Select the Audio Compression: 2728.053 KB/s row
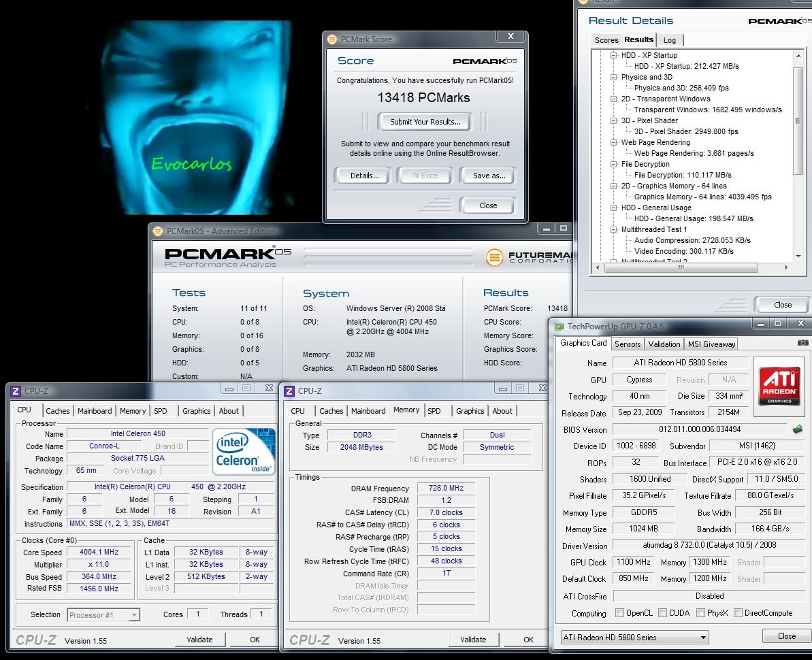812x660 pixels. coord(692,240)
